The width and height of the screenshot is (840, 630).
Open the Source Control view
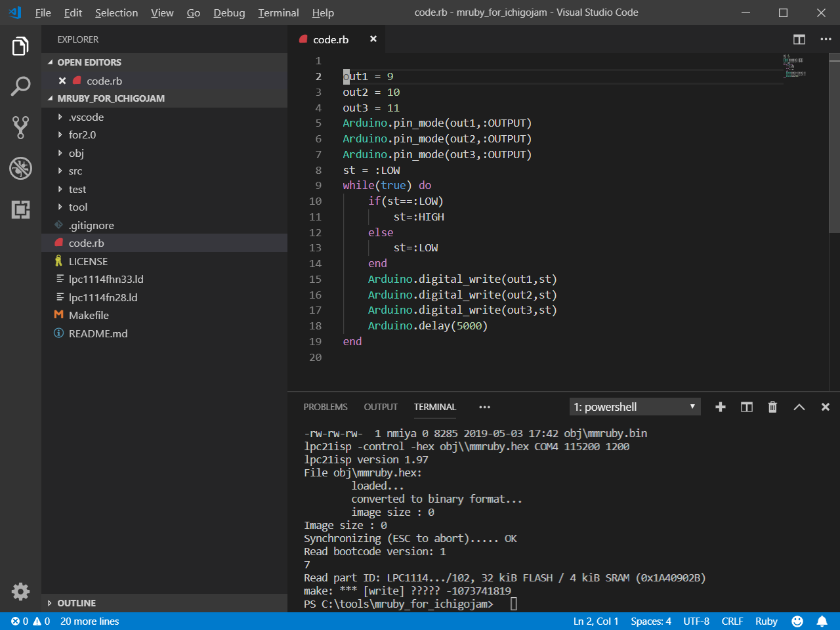(x=20, y=127)
